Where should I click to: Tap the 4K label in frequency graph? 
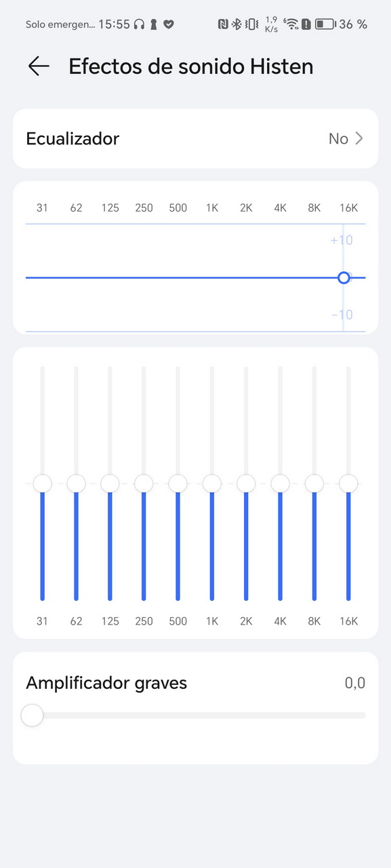pos(280,208)
